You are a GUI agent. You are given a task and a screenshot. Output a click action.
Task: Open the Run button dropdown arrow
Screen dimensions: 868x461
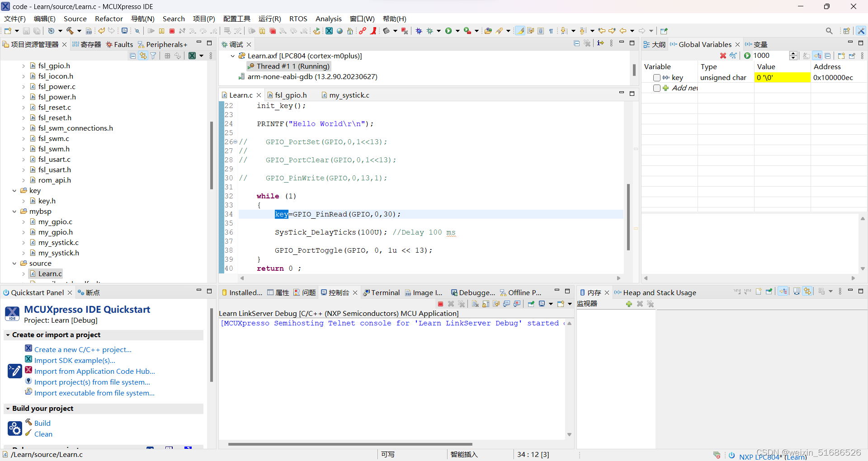458,31
